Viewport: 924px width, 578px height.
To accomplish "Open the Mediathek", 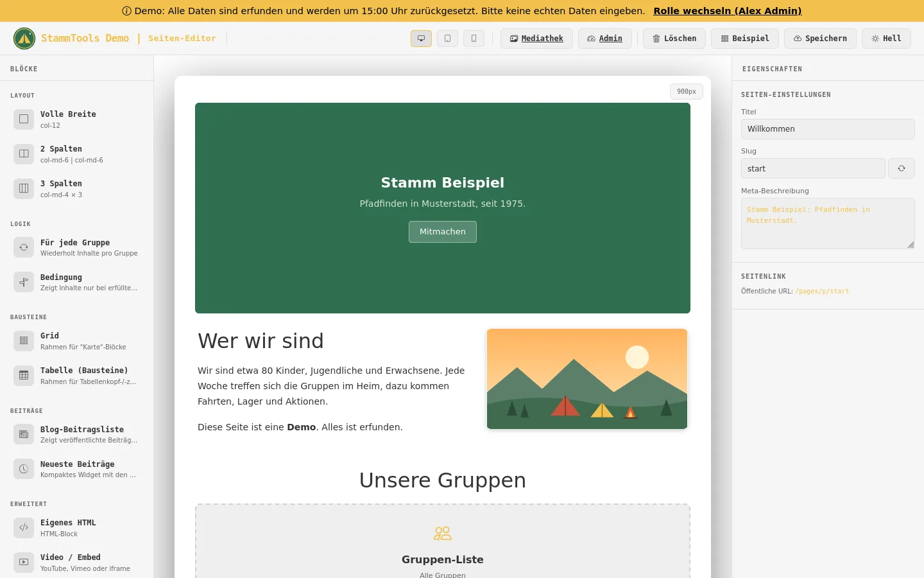I will tap(536, 39).
